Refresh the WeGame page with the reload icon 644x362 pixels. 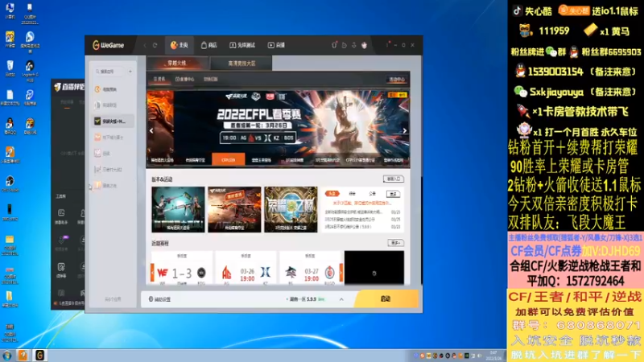(x=155, y=45)
